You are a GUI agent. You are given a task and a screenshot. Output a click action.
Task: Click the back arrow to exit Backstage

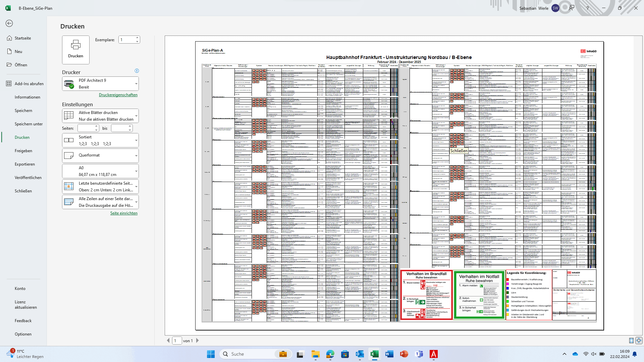(x=9, y=23)
